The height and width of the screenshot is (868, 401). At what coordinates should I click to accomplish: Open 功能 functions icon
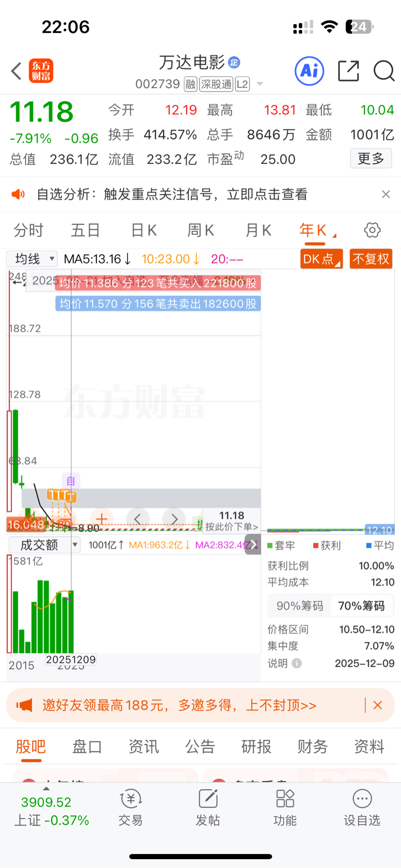(x=285, y=808)
